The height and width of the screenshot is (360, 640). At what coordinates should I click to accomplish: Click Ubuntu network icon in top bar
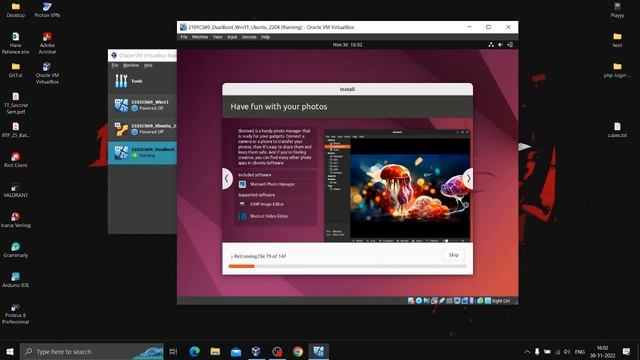(x=491, y=45)
